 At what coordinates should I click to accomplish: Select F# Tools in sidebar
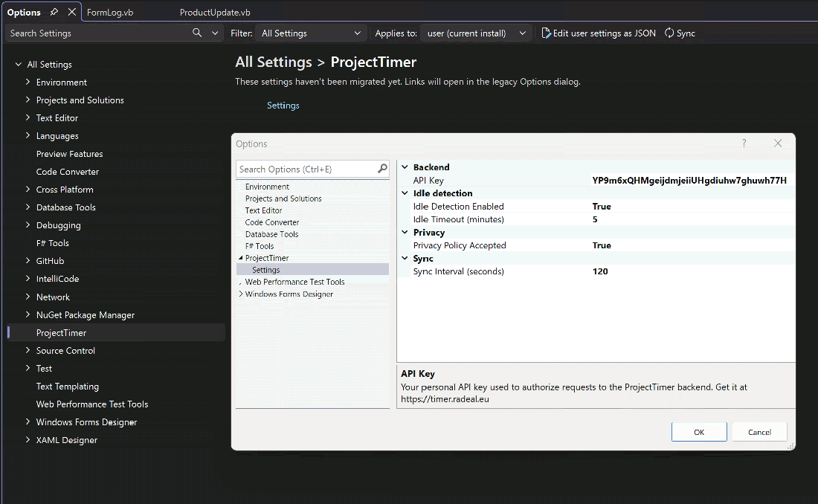click(x=52, y=243)
